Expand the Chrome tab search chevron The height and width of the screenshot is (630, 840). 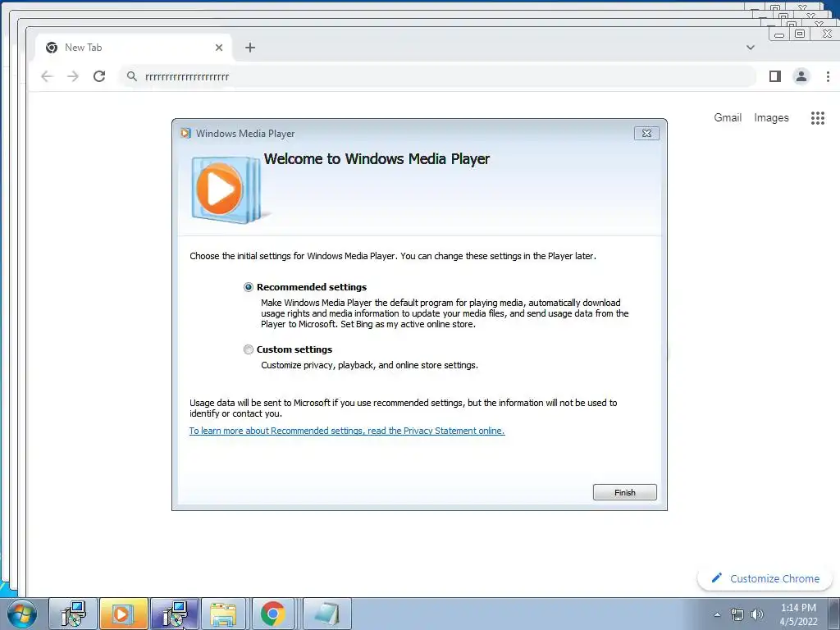[x=751, y=48]
